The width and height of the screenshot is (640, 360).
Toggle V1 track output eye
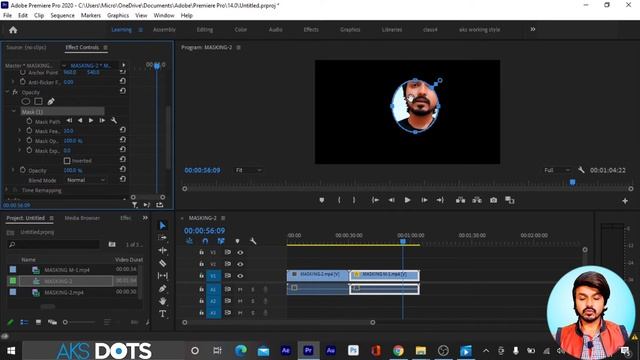click(240, 276)
